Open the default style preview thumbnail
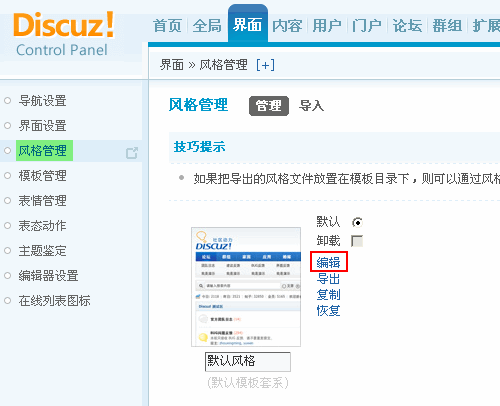This screenshot has width=500, height=406. tap(246, 287)
